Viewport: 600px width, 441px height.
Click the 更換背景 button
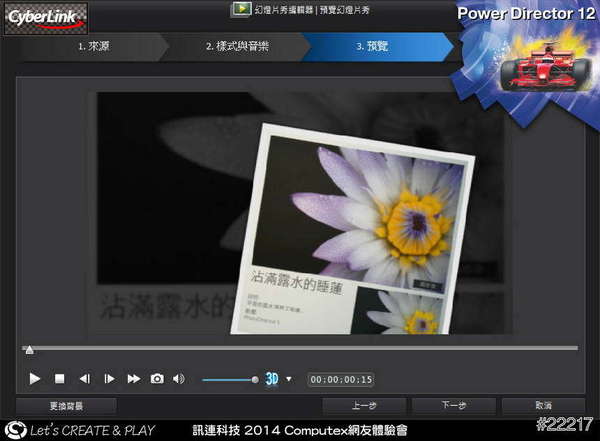67,406
